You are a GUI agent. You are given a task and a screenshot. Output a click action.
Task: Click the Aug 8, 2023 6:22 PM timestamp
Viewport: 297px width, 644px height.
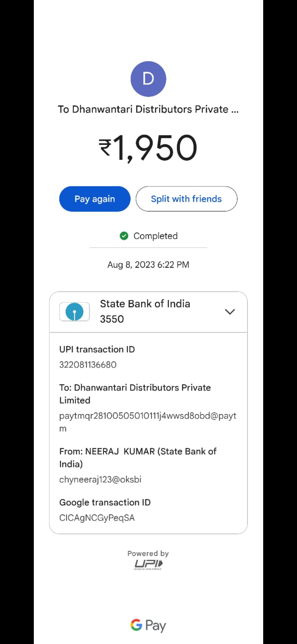(x=148, y=264)
